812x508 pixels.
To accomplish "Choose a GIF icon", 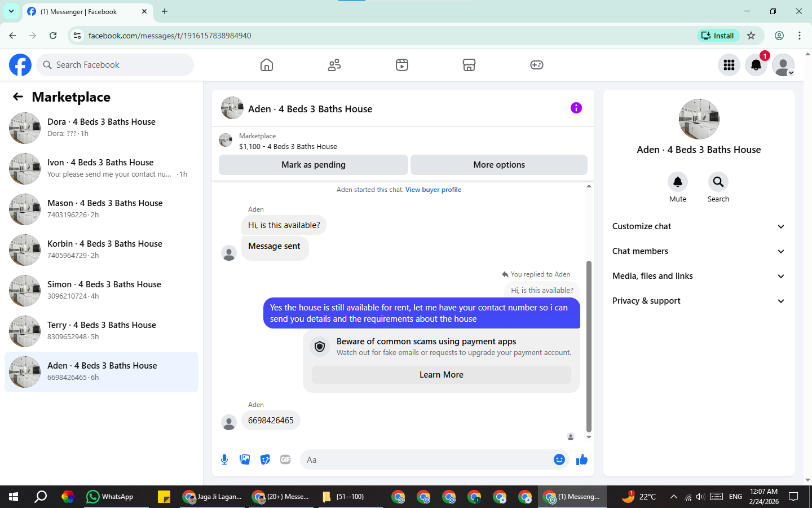I will point(285,459).
